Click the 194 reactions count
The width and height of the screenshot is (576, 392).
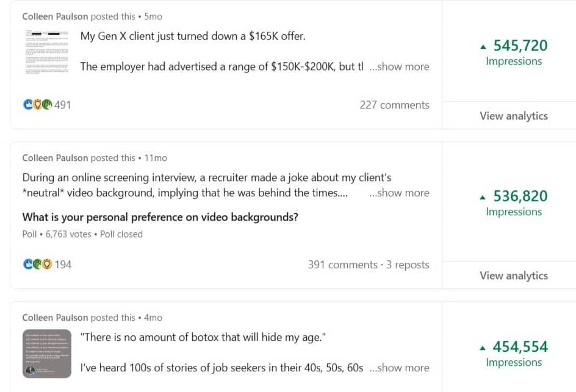[x=63, y=265]
